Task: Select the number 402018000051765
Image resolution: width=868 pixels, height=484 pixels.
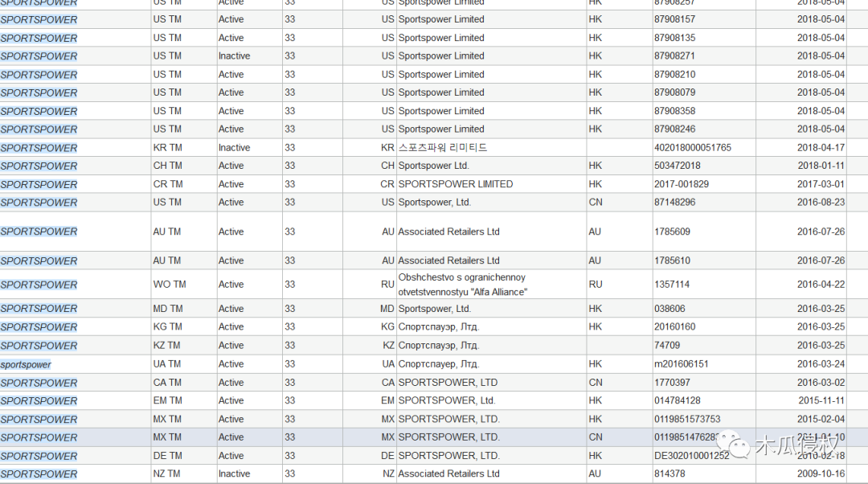Action: point(693,148)
